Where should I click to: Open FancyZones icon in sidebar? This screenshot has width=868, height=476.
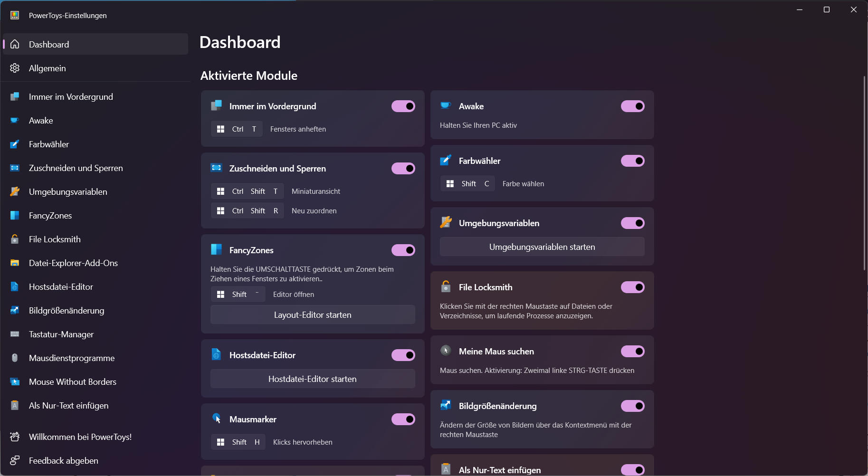[15, 216]
